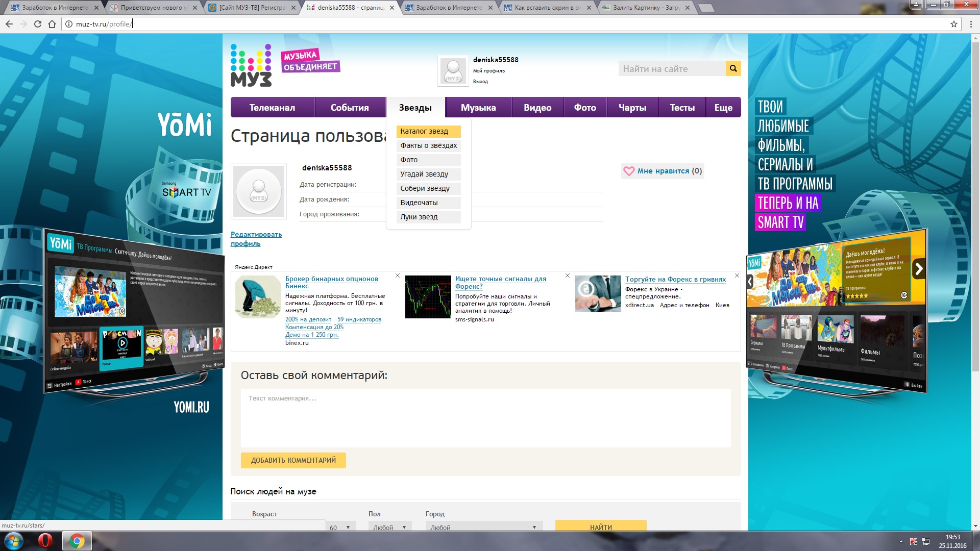
Task: Click header user avatar icon
Action: [453, 71]
